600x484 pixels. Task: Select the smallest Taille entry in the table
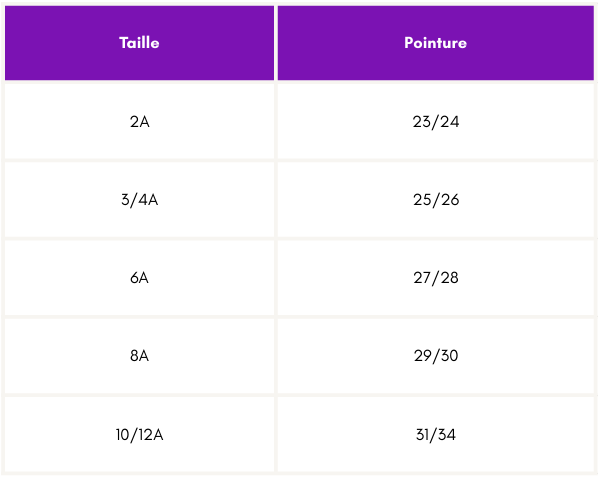139,122
